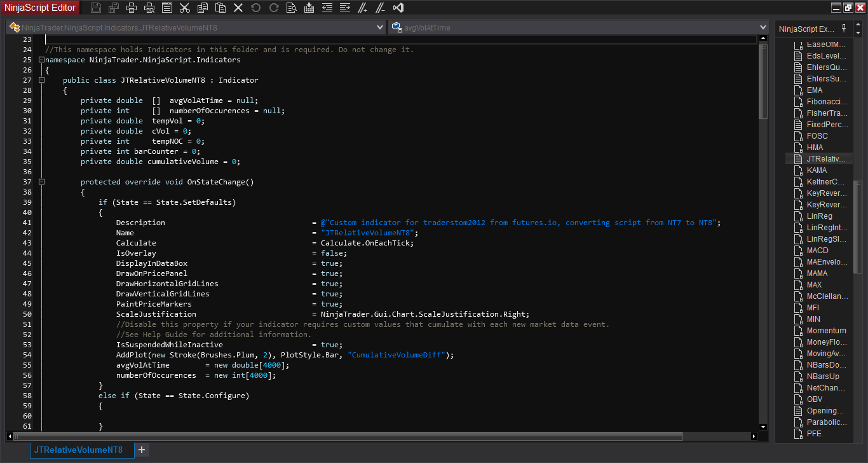
Task: Click the NinjaScript Explorer panel header
Action: point(807,29)
